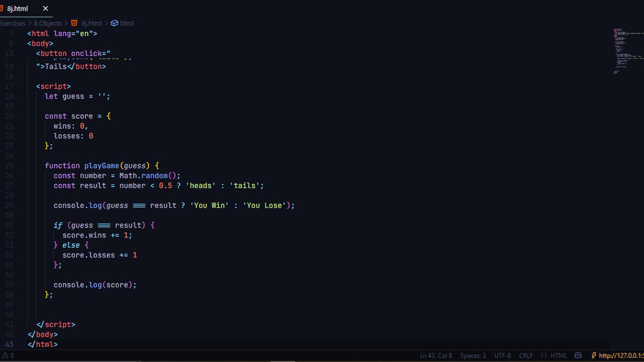Viewport: 644px width, 362px height.
Task: Change file encoding via UTF-8
Action: (502, 356)
